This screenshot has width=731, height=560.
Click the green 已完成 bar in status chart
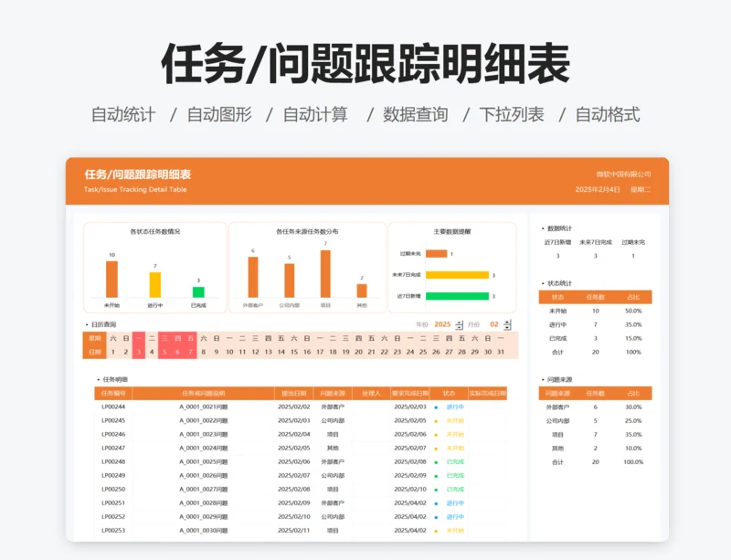pos(198,292)
